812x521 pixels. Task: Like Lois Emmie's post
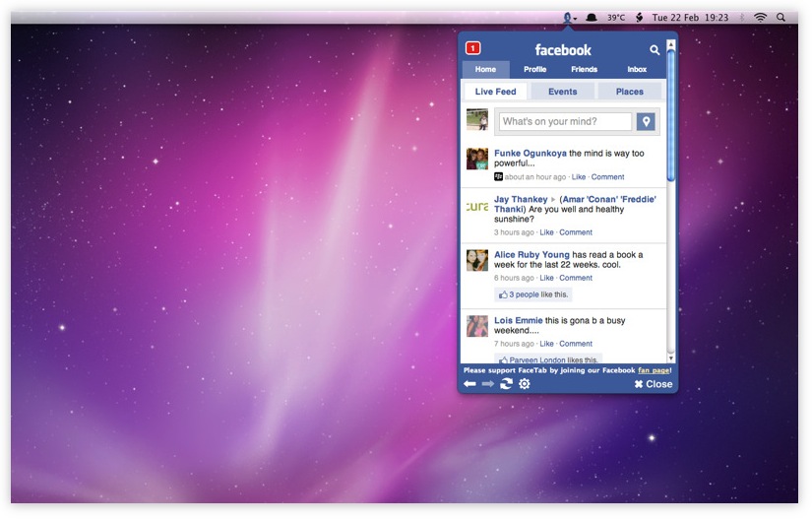(x=546, y=344)
